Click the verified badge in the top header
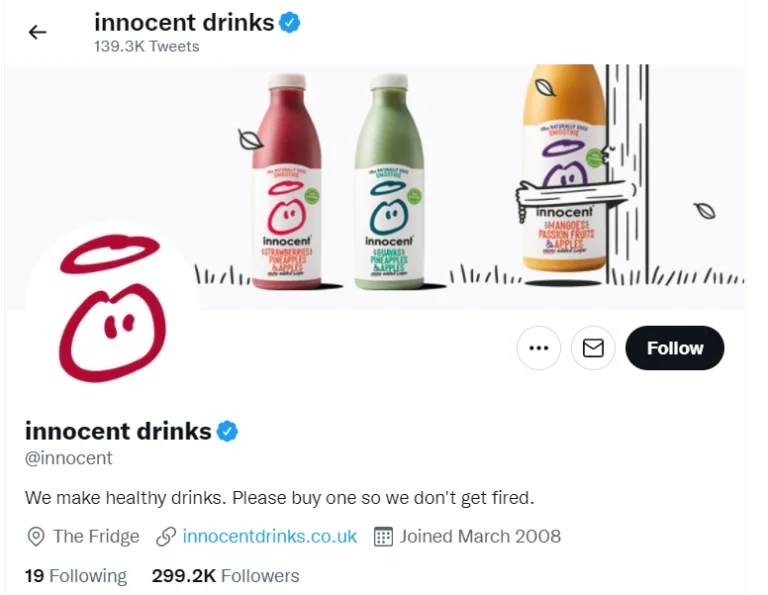 pyautogui.click(x=290, y=22)
